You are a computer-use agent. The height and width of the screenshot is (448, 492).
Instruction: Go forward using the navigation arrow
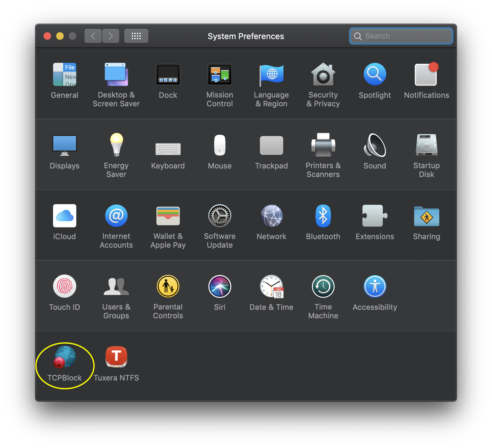point(110,36)
